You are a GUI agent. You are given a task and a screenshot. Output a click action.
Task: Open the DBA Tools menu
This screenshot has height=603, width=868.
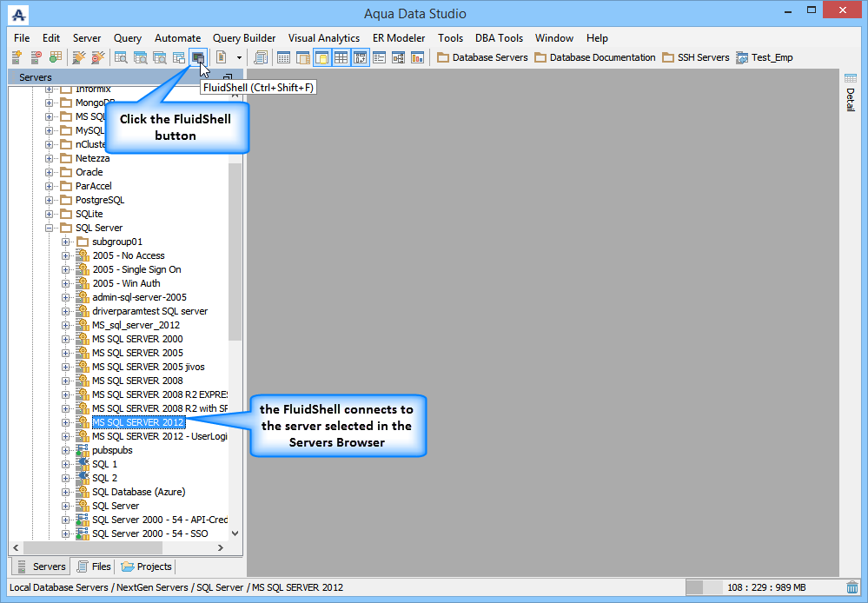[499, 38]
